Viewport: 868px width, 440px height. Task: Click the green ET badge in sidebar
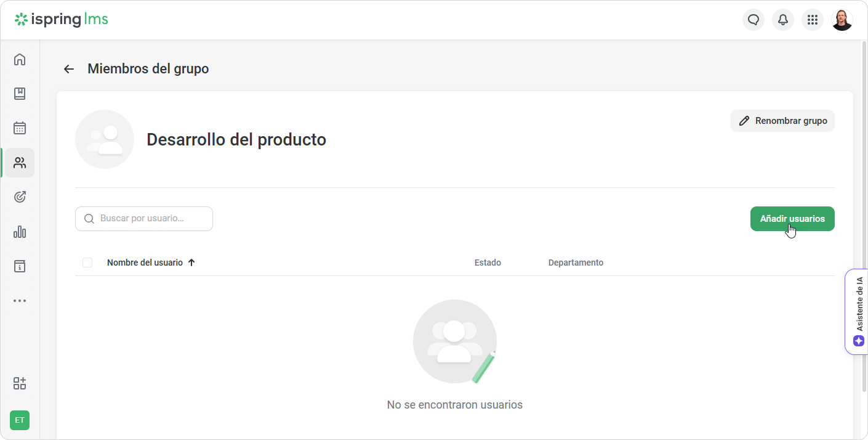(20, 420)
